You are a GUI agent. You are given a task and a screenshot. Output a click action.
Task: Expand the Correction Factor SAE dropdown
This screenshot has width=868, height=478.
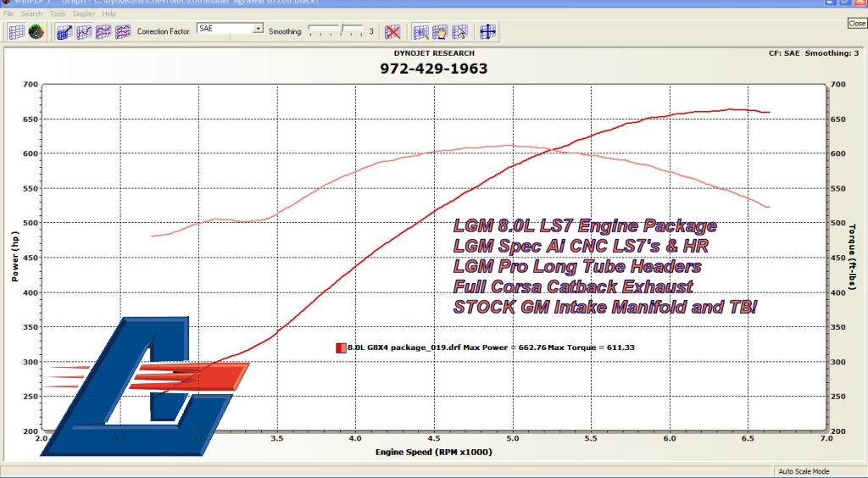(259, 29)
